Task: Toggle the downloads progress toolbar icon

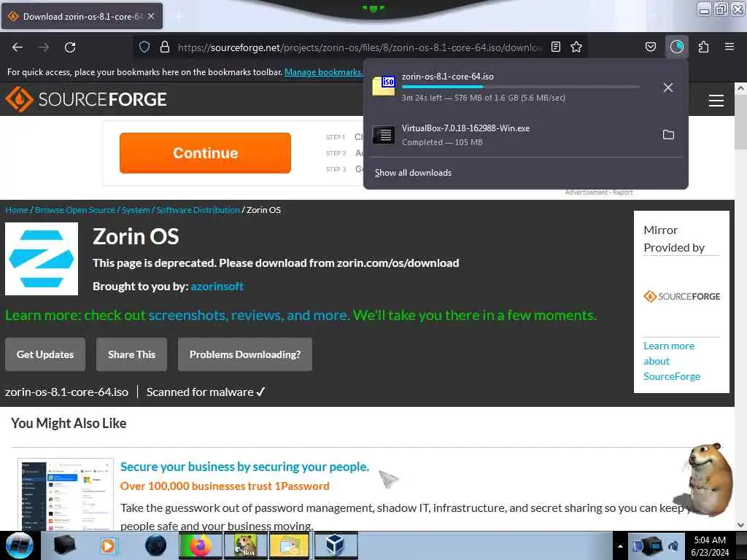Action: tap(677, 47)
